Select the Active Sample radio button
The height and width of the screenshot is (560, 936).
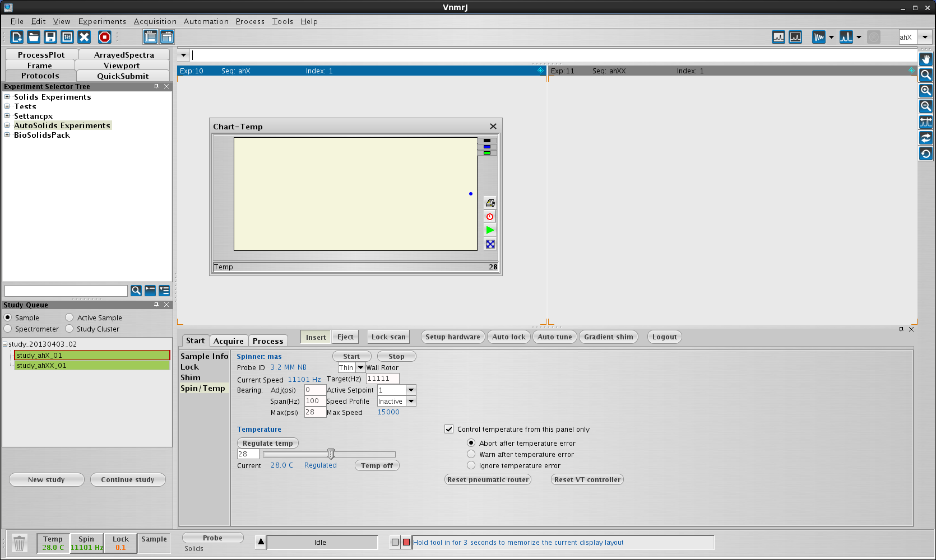click(69, 318)
